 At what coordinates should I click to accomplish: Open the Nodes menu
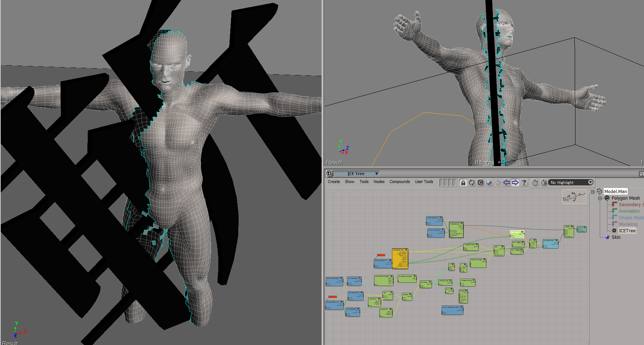379,182
